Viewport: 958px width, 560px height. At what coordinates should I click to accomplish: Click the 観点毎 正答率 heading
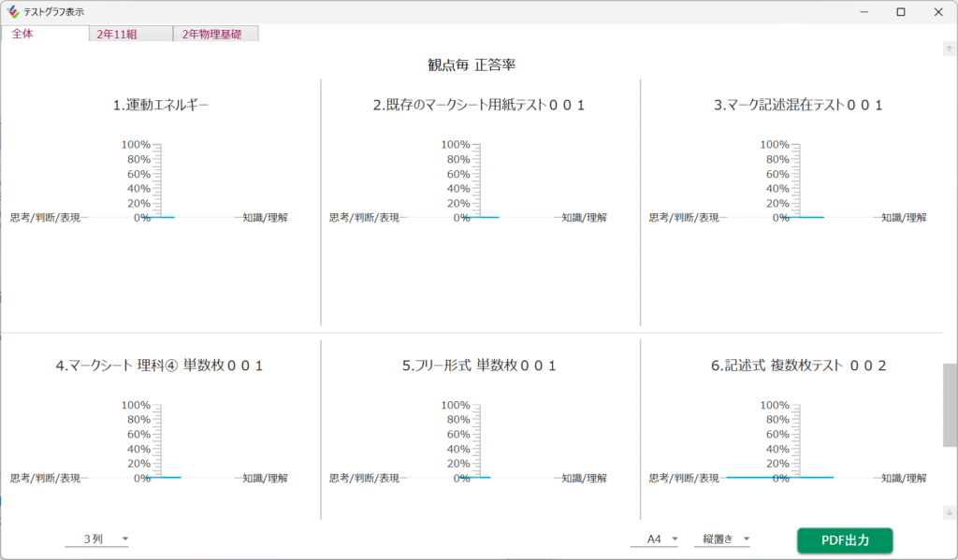tap(472, 65)
